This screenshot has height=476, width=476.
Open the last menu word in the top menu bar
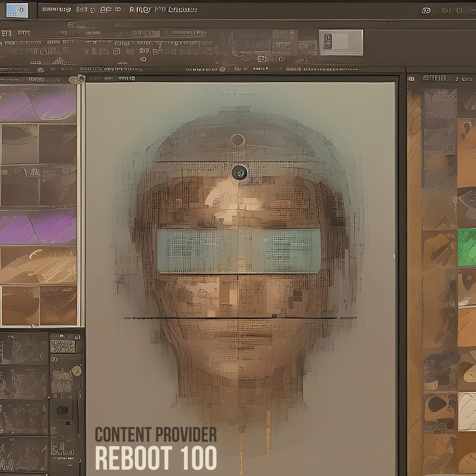[x=183, y=10]
